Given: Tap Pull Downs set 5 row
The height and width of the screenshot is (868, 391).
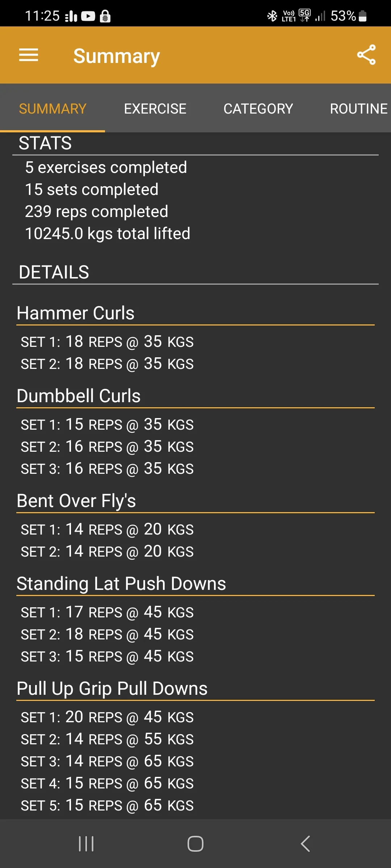Looking at the screenshot, I should pyautogui.click(x=107, y=805).
